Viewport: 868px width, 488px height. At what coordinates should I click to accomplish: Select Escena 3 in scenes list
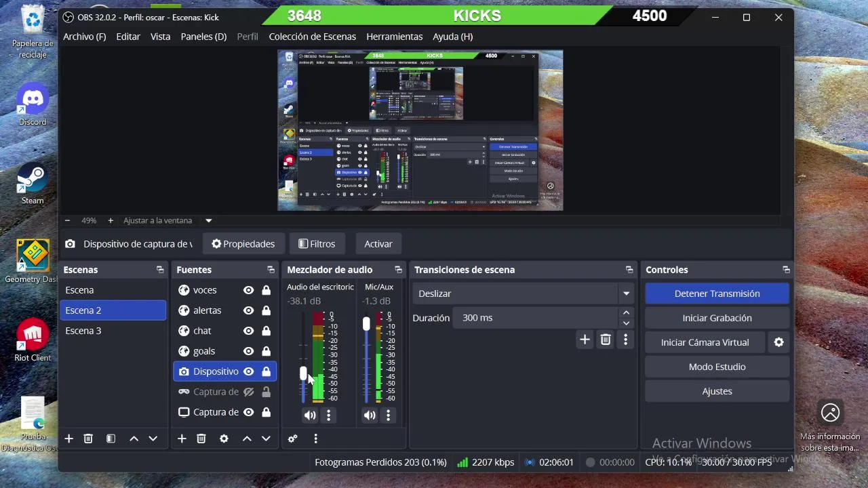click(113, 331)
